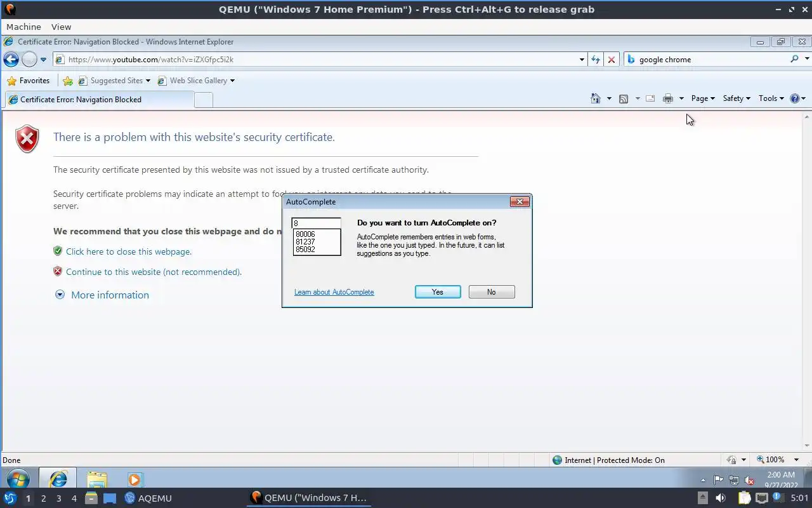Open the host file manager panel icon

point(91,498)
